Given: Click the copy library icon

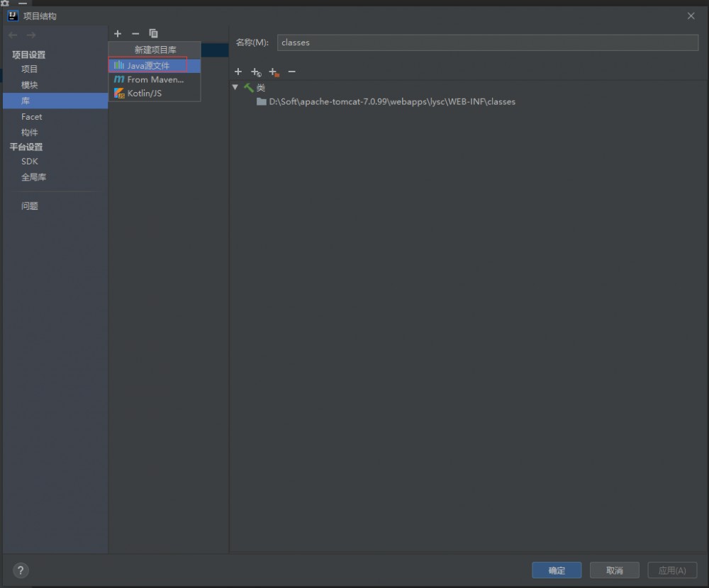Looking at the screenshot, I should click(153, 34).
